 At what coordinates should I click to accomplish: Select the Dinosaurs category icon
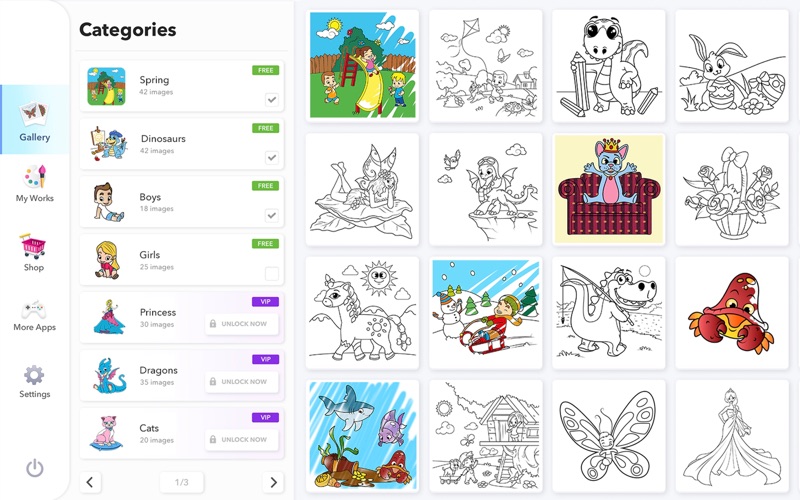click(106, 144)
